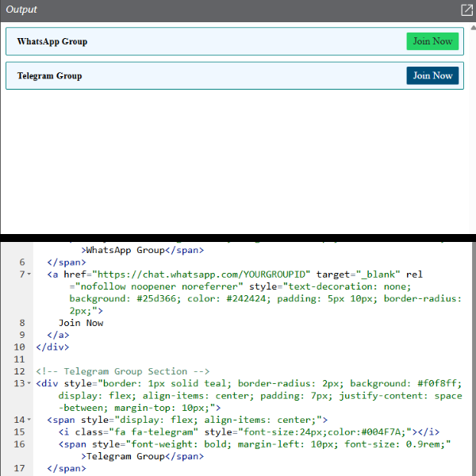Viewport: 476px width, 476px height.
Task: Collapse code fold arrow at line 7
Action: 29,274
